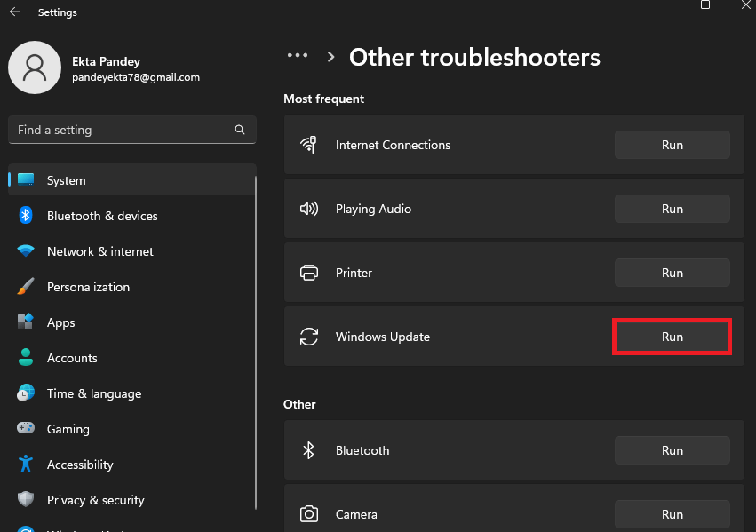Click the Network & internet Wi-Fi icon
The width and height of the screenshot is (756, 532).
click(x=26, y=251)
